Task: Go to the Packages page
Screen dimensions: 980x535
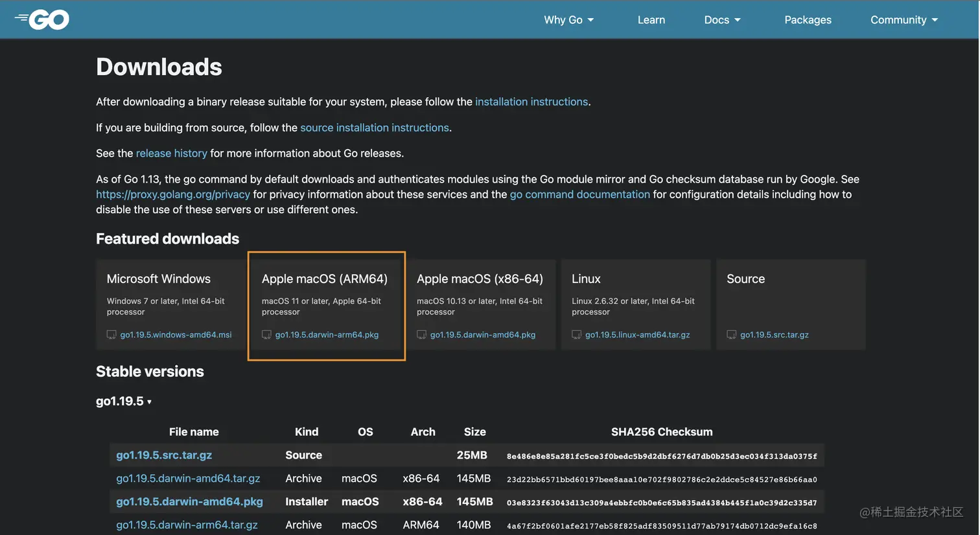Action: pyautogui.click(x=808, y=20)
